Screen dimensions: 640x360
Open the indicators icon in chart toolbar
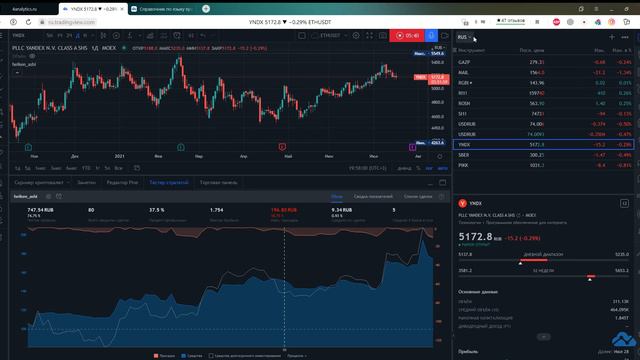pos(130,36)
